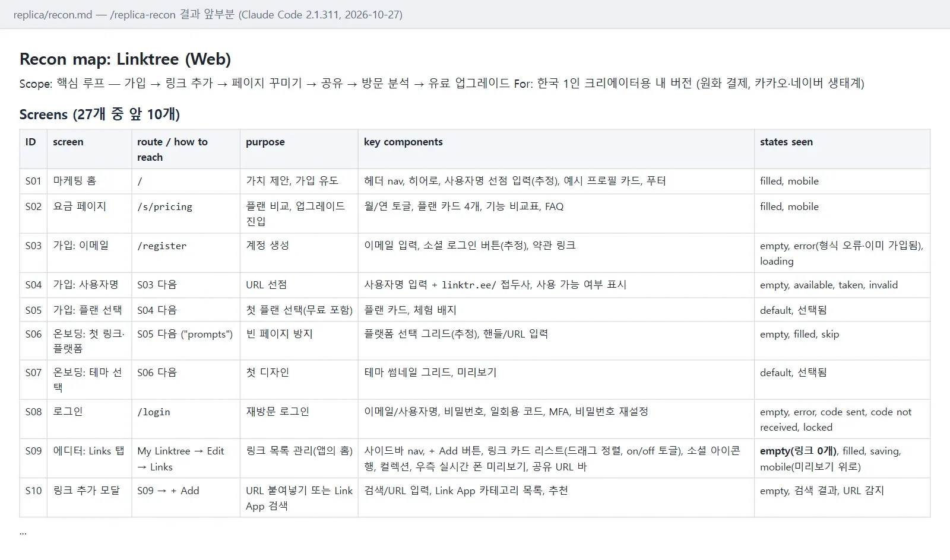Select the 'S10' ID cell
This screenshot has height=560, width=950.
[33, 498]
